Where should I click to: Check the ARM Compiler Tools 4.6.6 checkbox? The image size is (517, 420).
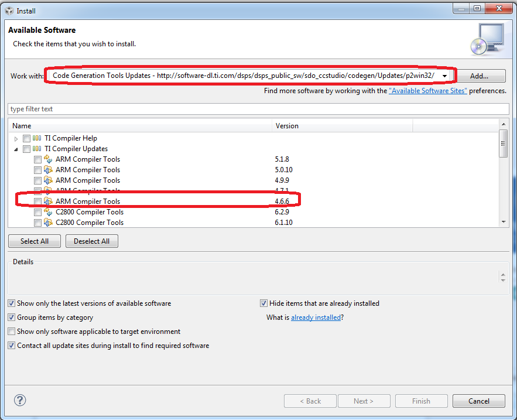tap(37, 202)
